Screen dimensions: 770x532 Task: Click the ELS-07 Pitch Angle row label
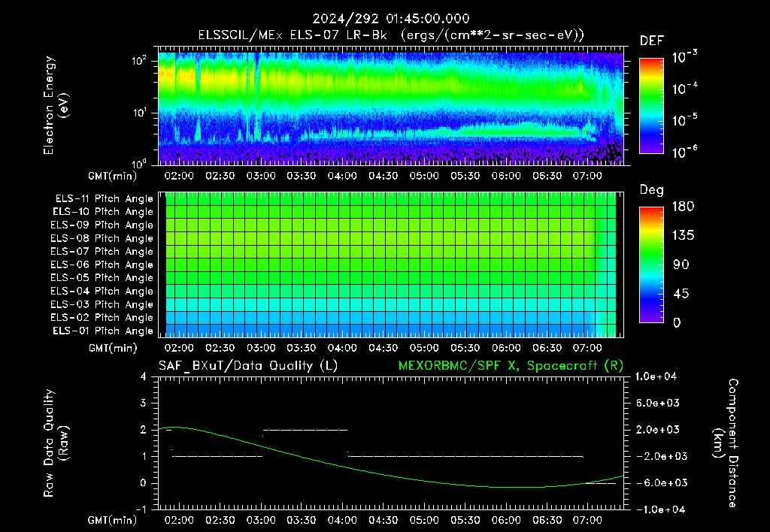click(x=102, y=251)
